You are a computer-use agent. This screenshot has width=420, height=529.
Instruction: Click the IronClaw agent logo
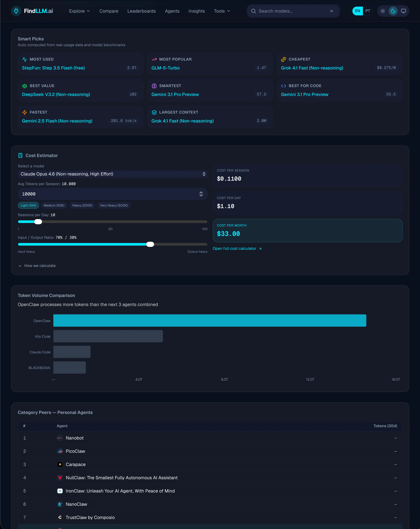pyautogui.click(x=60, y=491)
